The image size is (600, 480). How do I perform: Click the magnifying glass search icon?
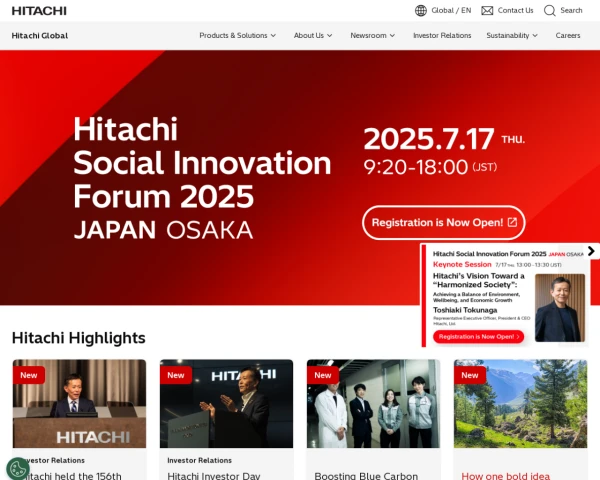[549, 11]
